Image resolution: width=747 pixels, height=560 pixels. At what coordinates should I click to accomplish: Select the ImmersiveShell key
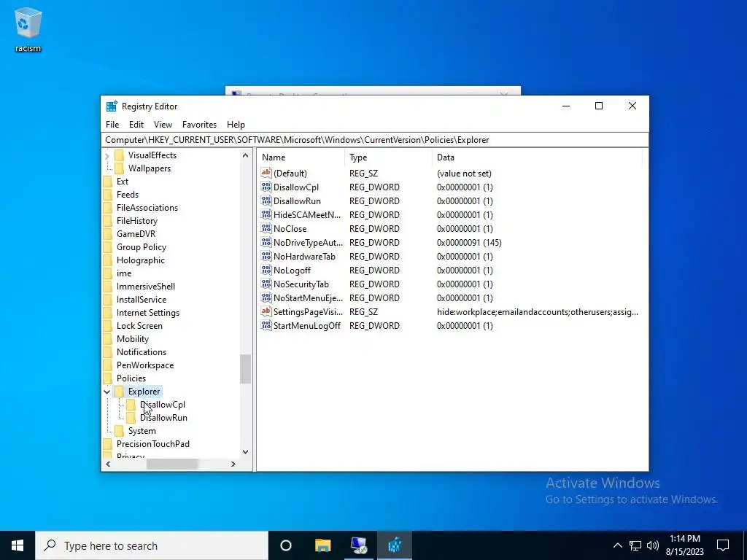tap(146, 287)
